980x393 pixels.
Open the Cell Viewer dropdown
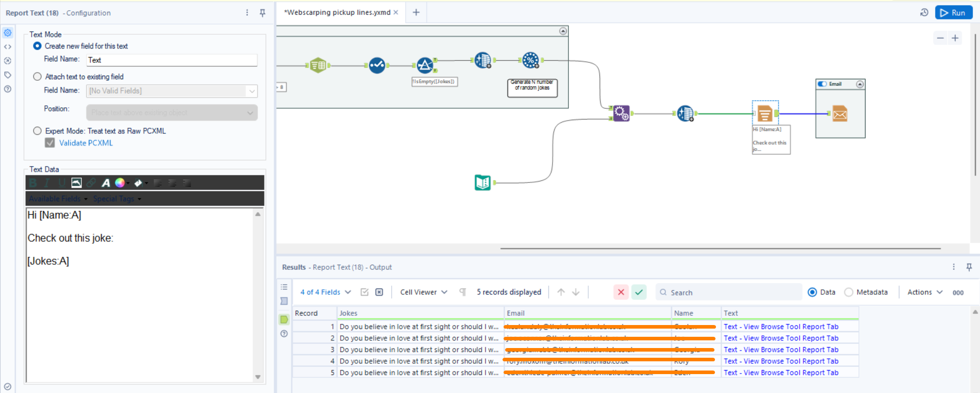click(423, 292)
